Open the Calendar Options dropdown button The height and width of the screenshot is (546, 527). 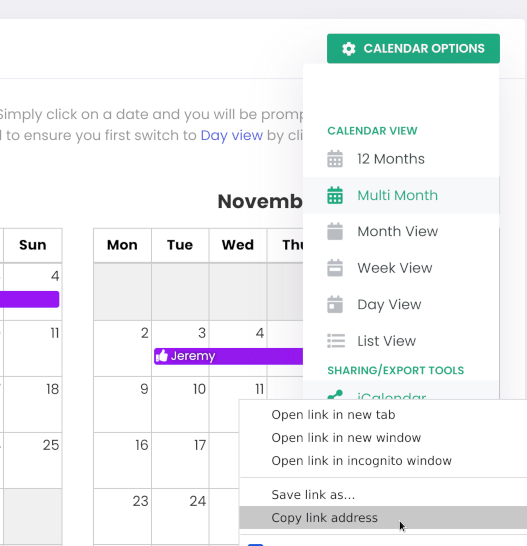click(413, 48)
